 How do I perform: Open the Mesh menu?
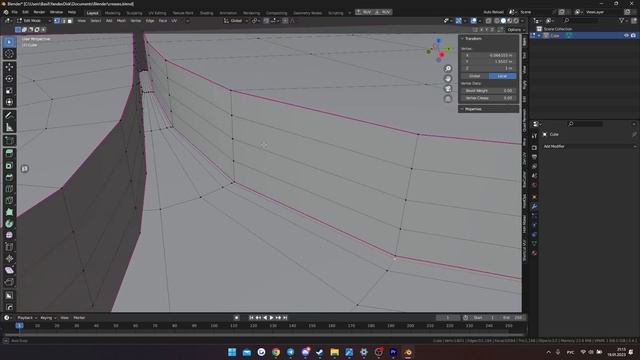[x=121, y=21]
